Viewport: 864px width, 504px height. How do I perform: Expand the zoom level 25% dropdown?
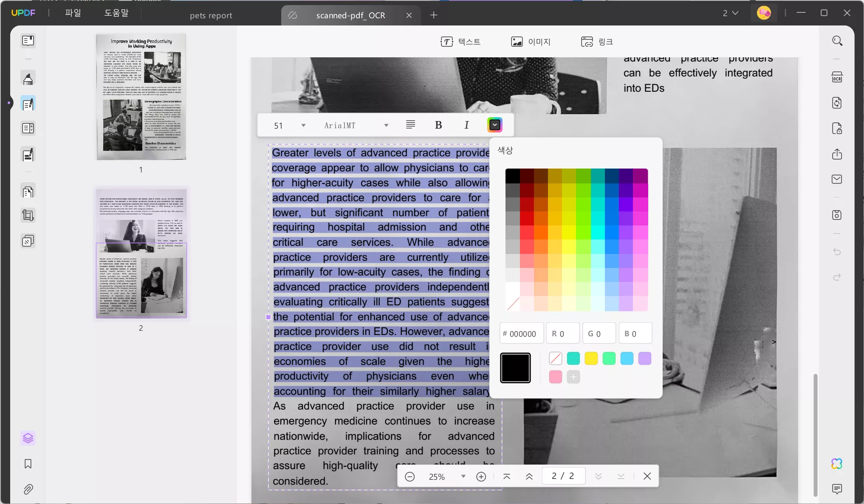pos(462,476)
